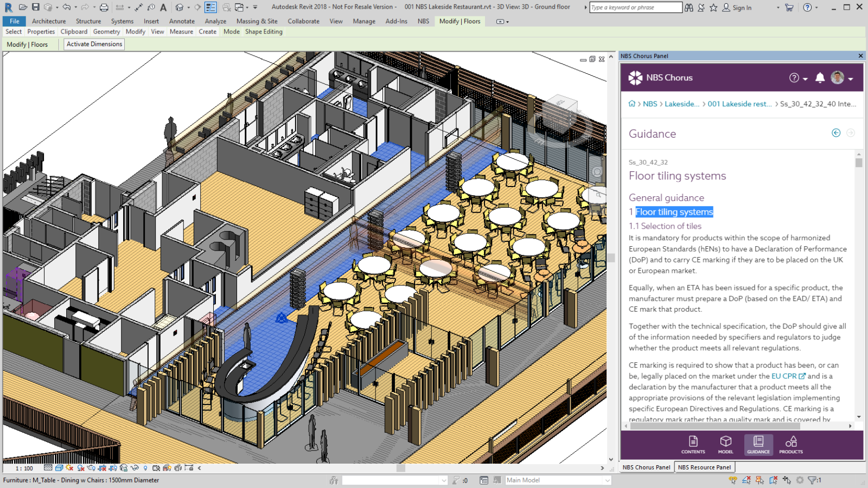The width and height of the screenshot is (868, 488).
Task: Toggle Select Elements by Face icon
Action: (x=773, y=480)
